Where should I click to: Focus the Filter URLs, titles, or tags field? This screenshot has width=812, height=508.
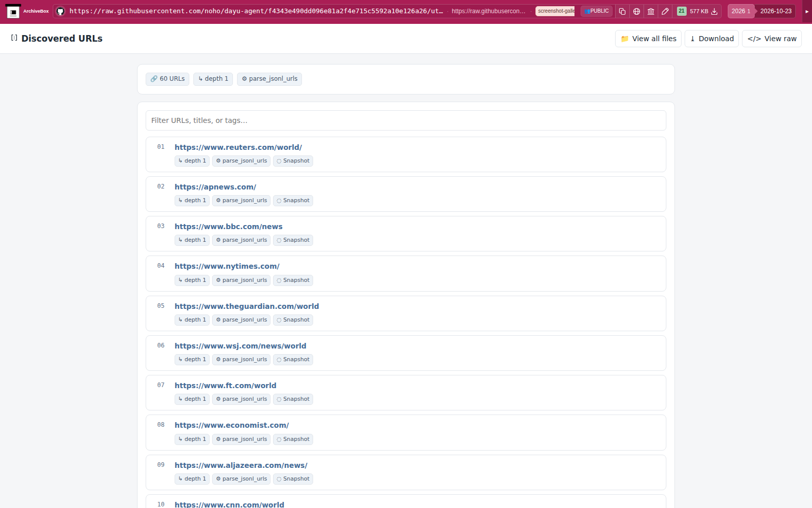[406, 120]
